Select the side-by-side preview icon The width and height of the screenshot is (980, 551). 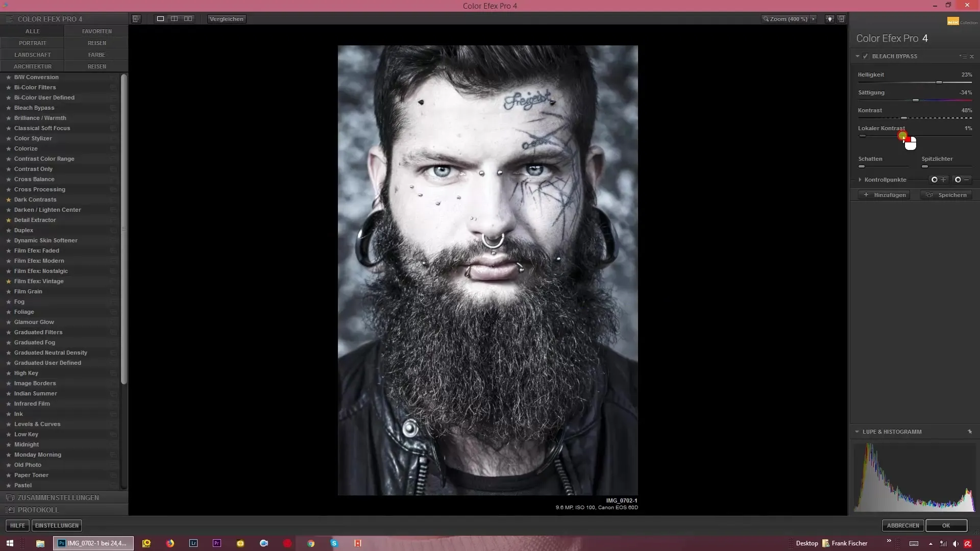[x=188, y=19]
